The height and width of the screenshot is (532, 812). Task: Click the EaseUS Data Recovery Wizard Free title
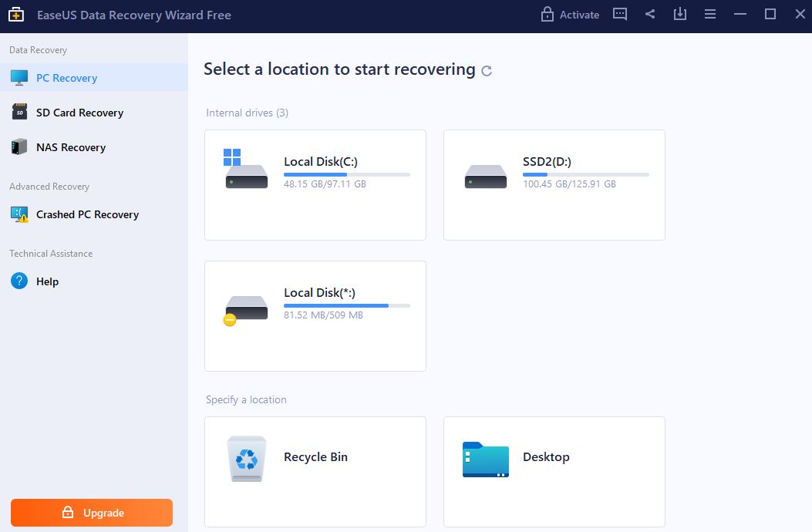click(134, 15)
